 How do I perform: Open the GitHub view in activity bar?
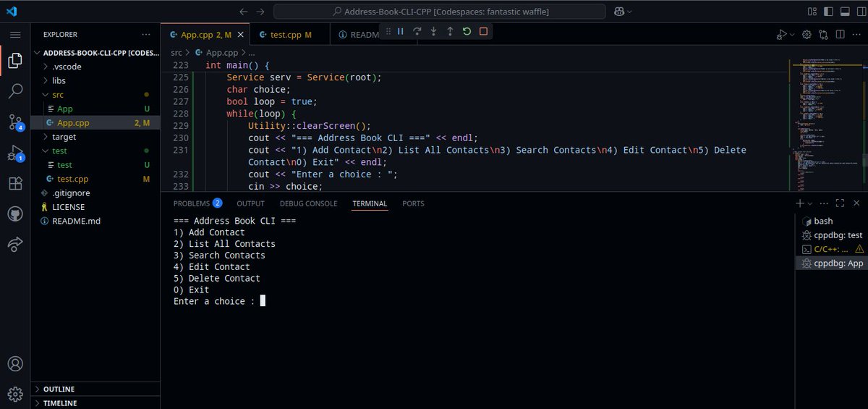[x=15, y=215]
